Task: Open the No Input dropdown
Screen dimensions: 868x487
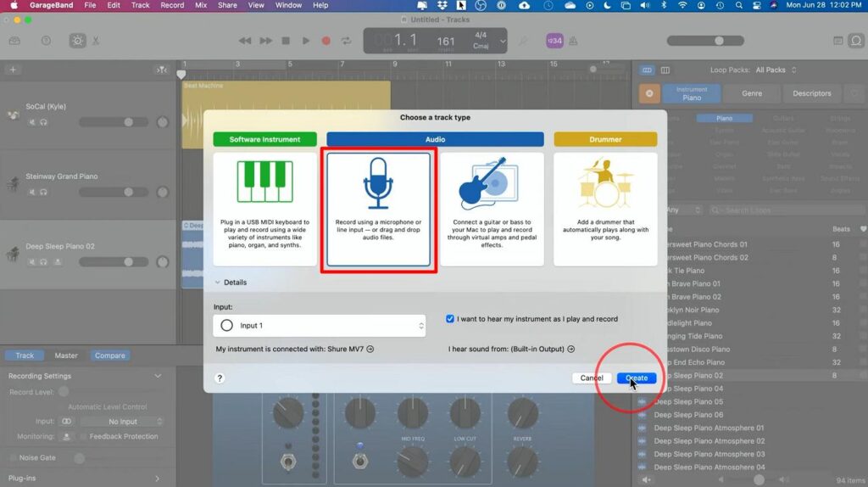Action: point(122,422)
